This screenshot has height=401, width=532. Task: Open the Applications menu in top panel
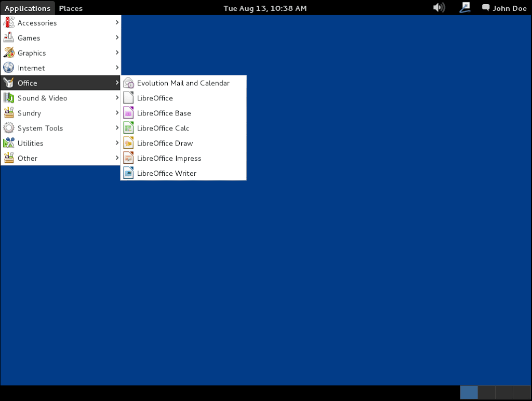tap(28, 8)
